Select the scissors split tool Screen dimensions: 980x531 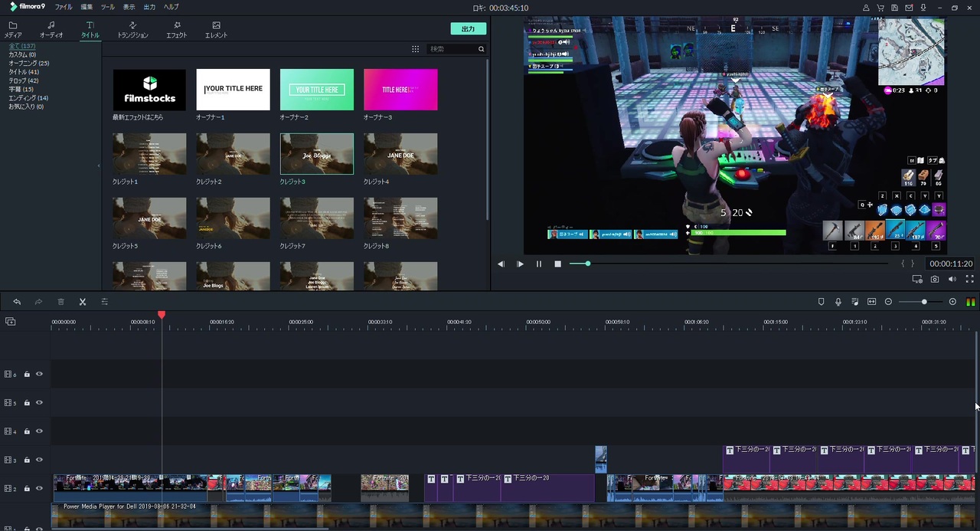tap(83, 302)
